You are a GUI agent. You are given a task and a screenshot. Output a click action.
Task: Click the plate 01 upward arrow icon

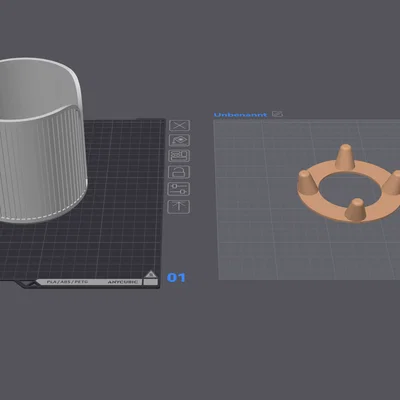pos(179,207)
